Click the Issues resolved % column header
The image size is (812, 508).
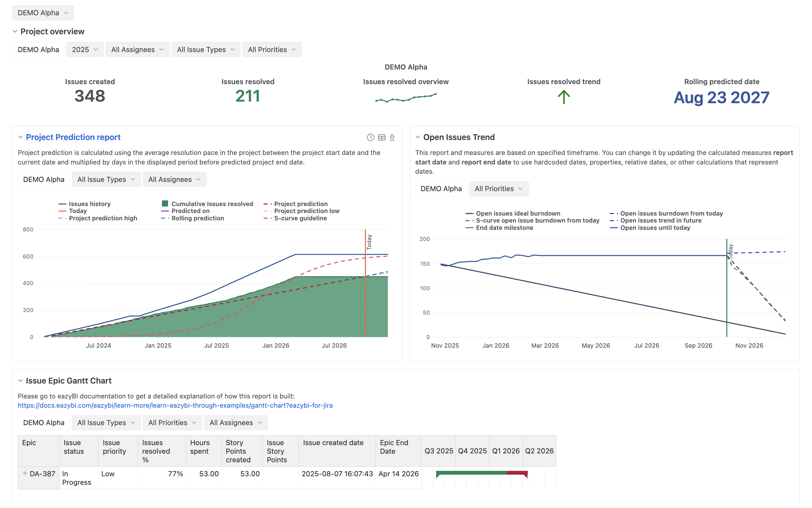coord(162,451)
